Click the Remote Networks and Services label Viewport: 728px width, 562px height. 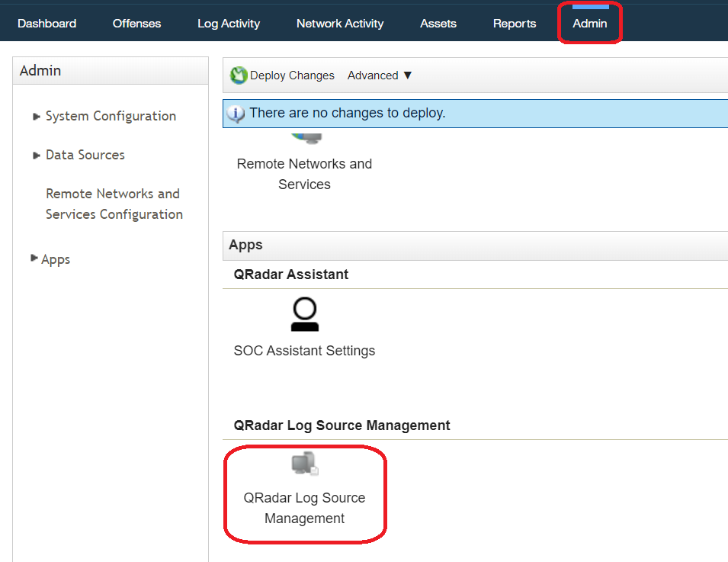304,174
